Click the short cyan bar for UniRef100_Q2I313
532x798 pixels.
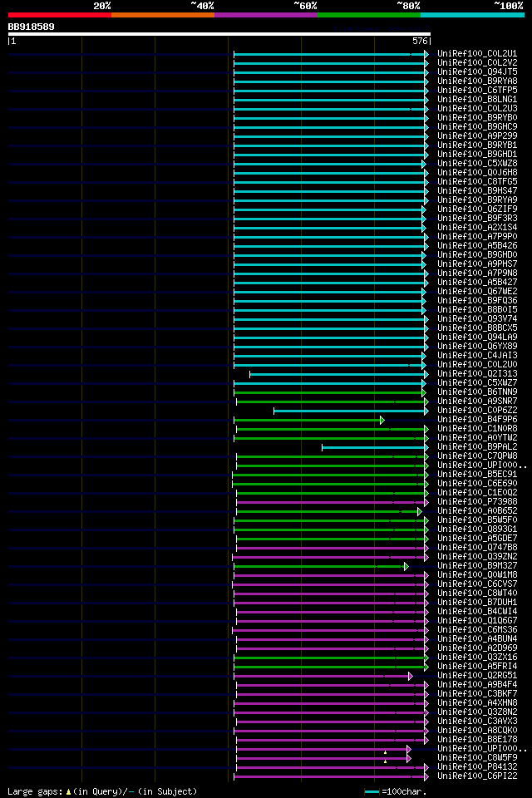[339, 375]
